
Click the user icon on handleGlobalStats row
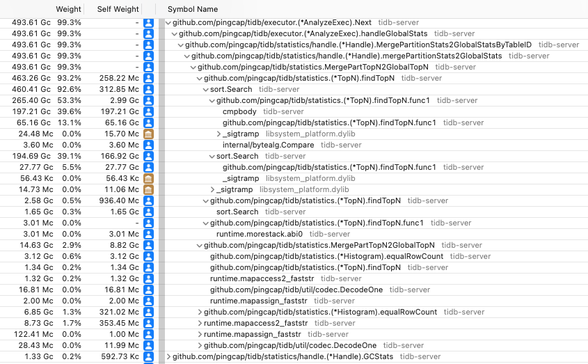[148, 34]
